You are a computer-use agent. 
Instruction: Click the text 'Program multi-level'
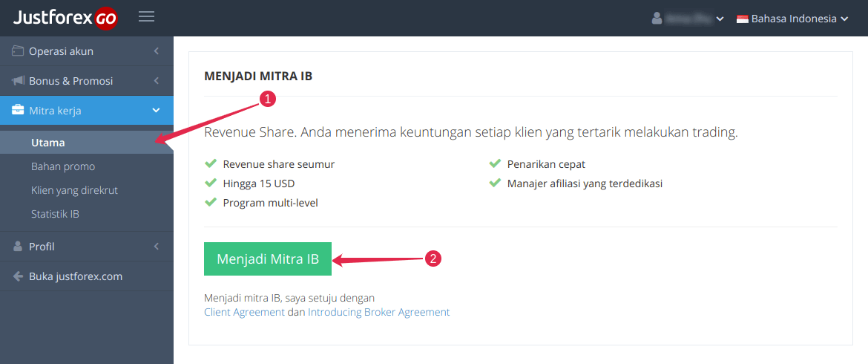tap(271, 203)
